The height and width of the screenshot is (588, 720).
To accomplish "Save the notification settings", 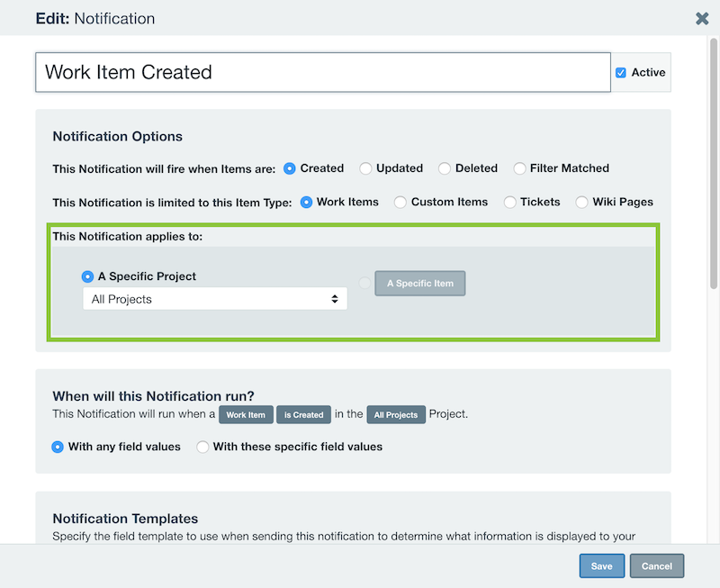I will click(601, 566).
